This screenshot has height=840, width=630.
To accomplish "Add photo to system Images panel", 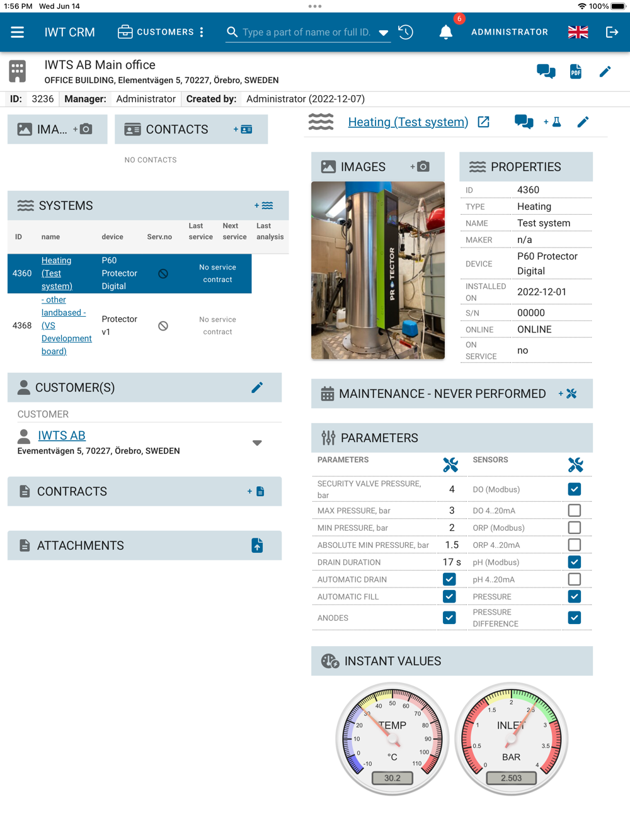I will tap(420, 166).
